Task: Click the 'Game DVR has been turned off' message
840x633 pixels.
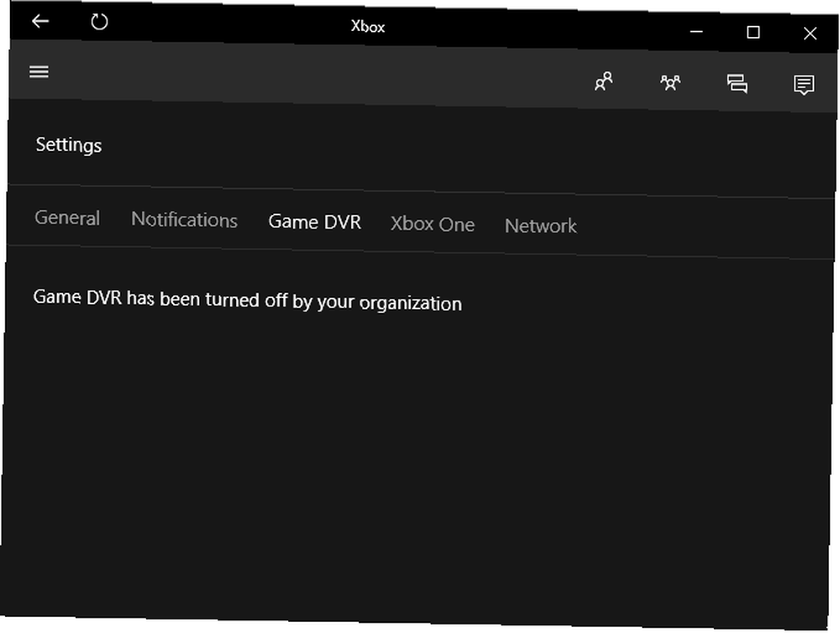Action: pyautogui.click(x=248, y=301)
